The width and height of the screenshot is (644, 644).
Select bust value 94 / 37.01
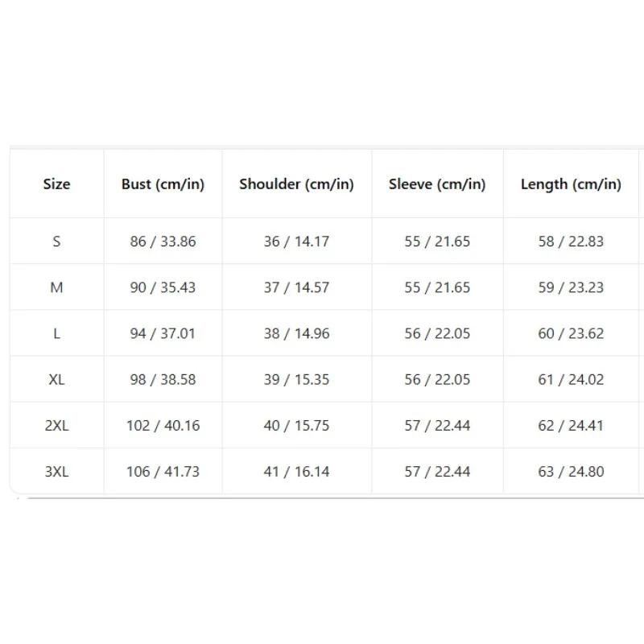click(x=163, y=333)
